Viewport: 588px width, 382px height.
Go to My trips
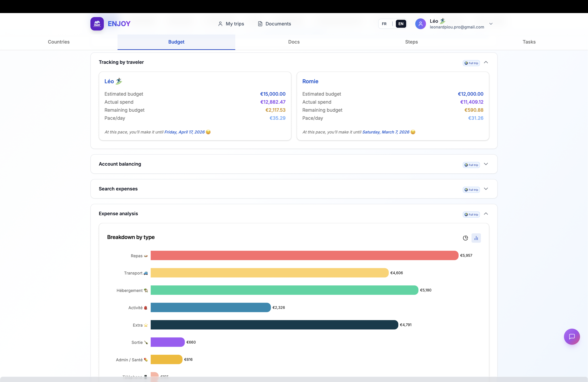click(x=231, y=24)
